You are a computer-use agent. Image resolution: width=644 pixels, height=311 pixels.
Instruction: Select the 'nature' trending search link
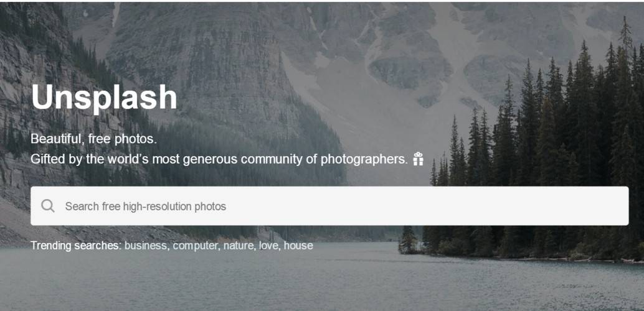click(x=239, y=246)
